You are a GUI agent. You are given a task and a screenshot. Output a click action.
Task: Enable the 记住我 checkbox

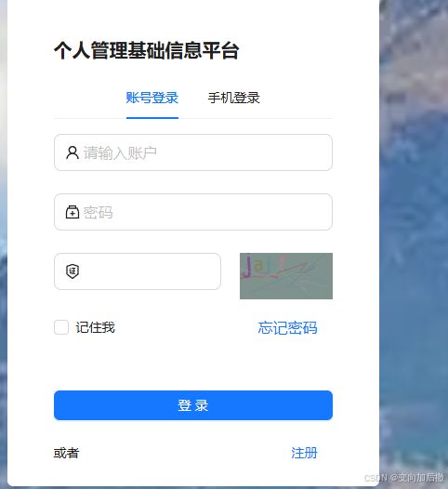click(x=61, y=327)
